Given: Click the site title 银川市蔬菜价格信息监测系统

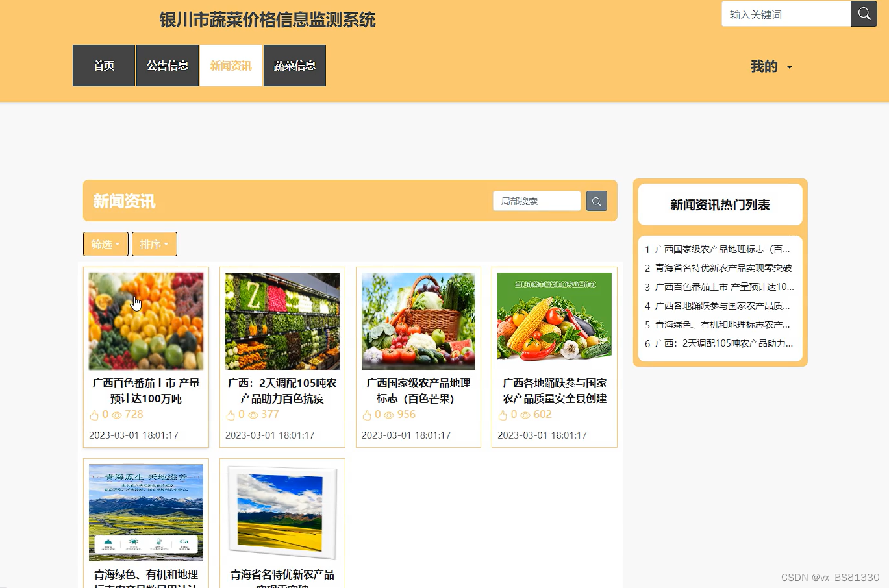Looking at the screenshot, I should (268, 19).
